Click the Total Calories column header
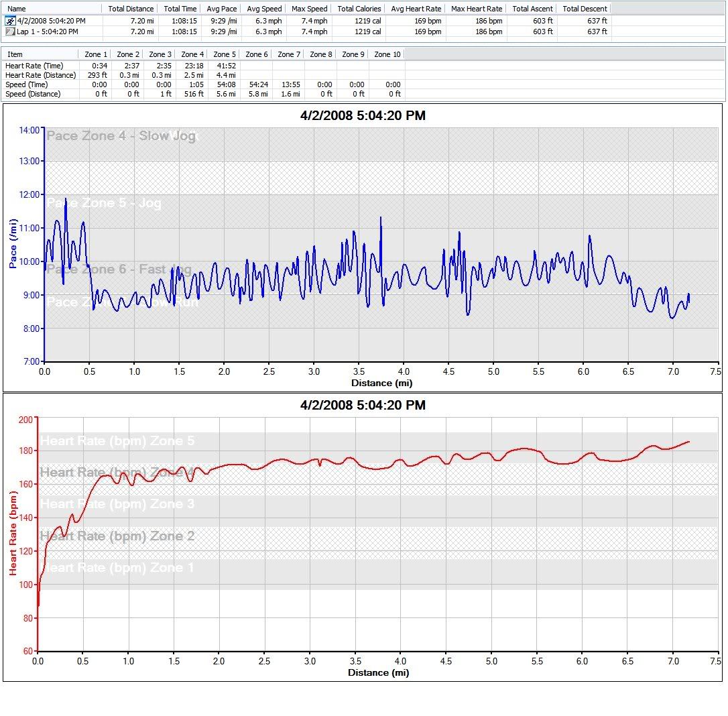 (359, 9)
